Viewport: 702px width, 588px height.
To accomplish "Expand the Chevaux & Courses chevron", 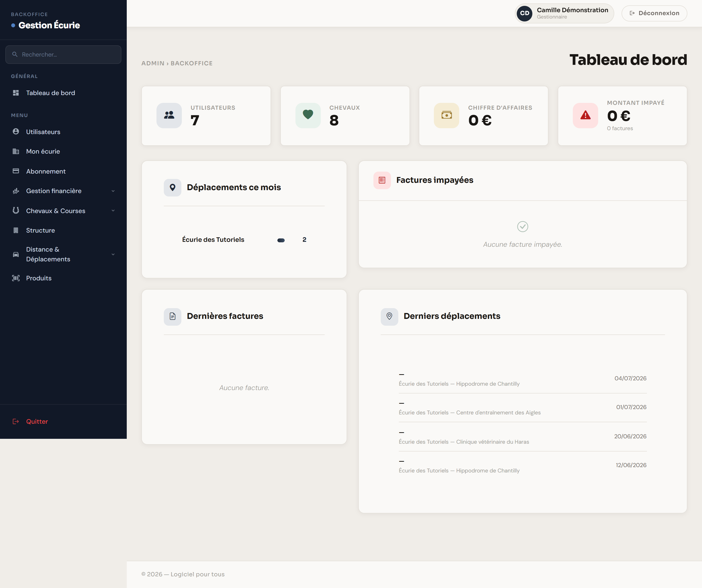I will click(x=113, y=211).
